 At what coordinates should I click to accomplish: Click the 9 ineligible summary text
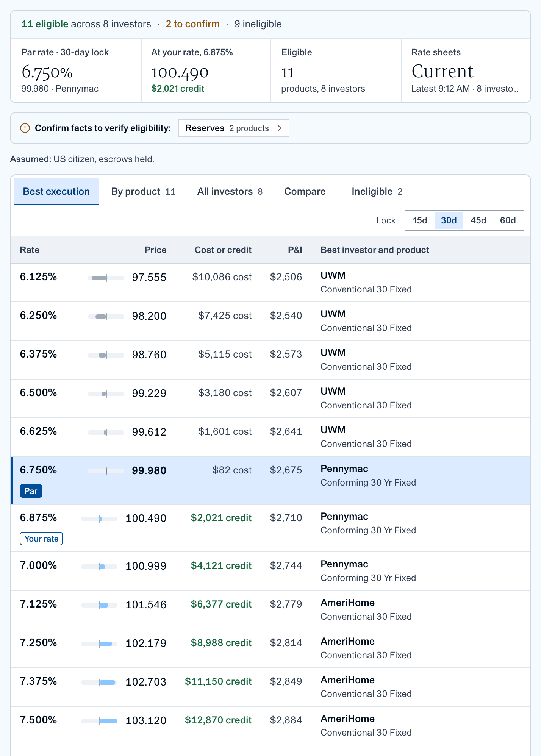(x=258, y=24)
